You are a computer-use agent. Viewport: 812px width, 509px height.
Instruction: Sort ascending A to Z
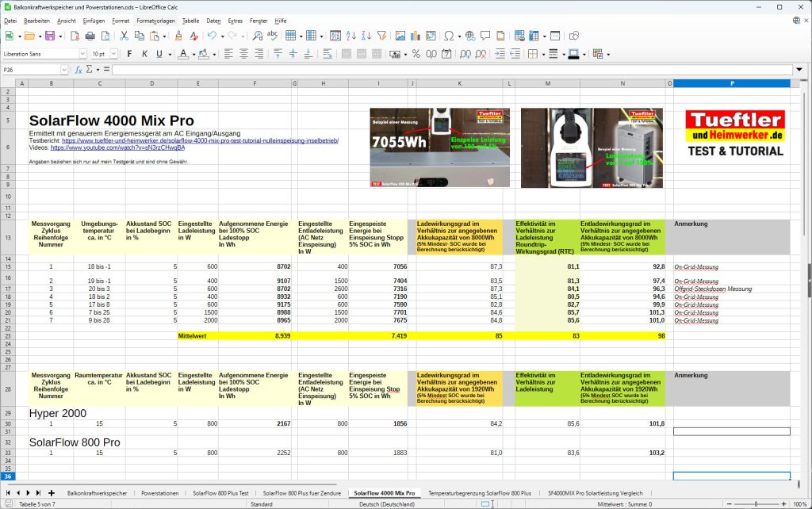(351, 36)
